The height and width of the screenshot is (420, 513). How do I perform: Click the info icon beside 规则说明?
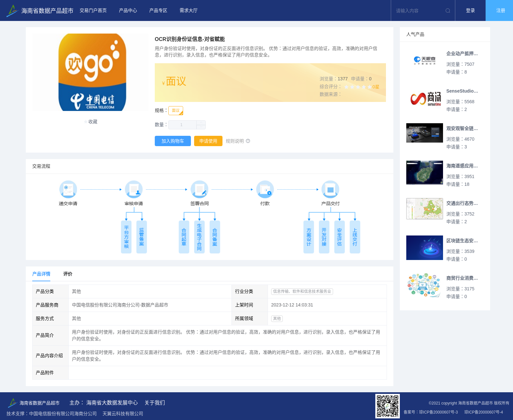248,141
